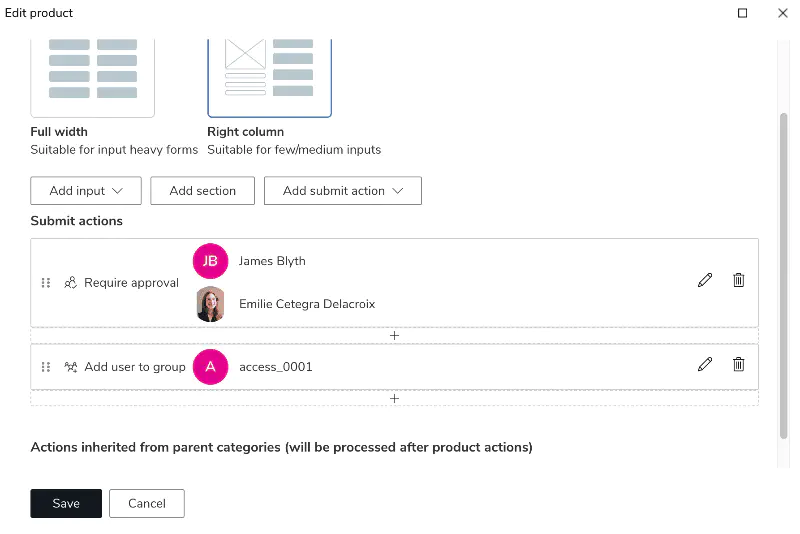Close the Edit product dialog
The width and height of the screenshot is (800, 534).
coord(783,13)
